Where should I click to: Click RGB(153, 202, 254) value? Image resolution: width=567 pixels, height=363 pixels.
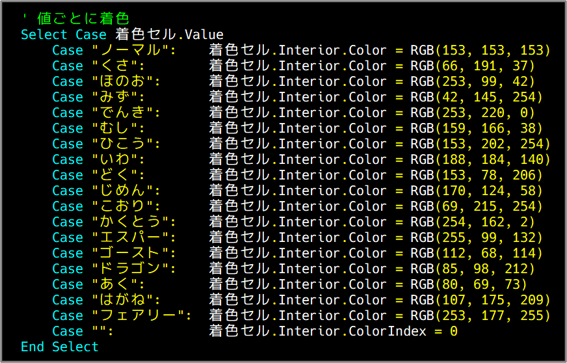point(481,144)
